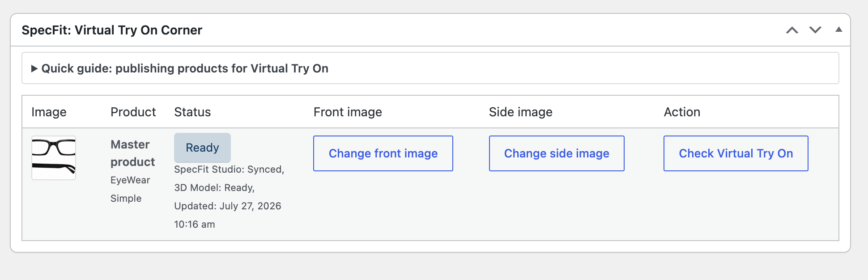Open Check Virtual Try On
This screenshot has width=868, height=280.
click(x=736, y=153)
